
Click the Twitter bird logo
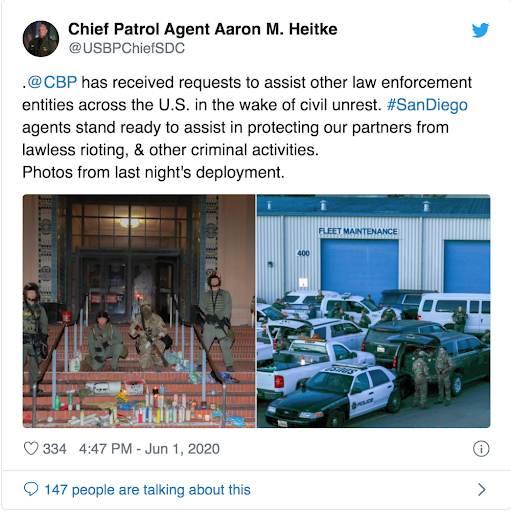tap(480, 30)
